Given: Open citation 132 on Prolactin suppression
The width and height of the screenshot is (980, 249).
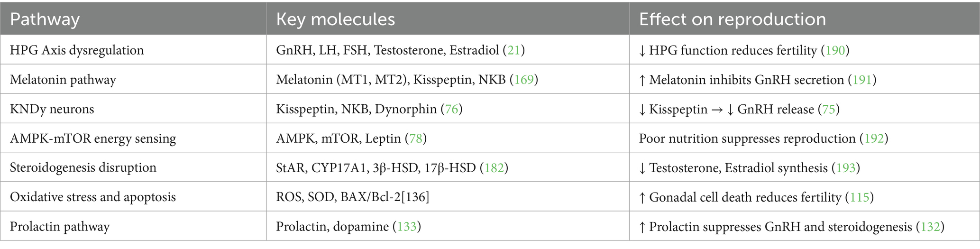Looking at the screenshot, I should coord(930,226).
